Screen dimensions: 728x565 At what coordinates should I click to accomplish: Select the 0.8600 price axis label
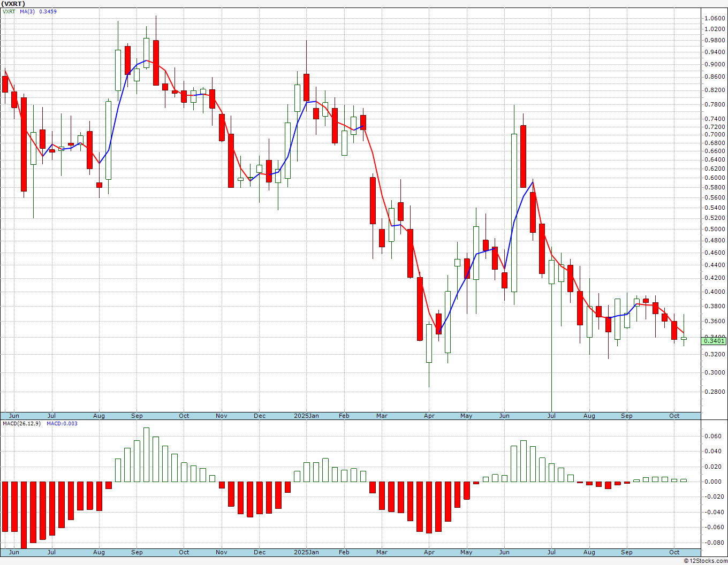click(x=715, y=77)
